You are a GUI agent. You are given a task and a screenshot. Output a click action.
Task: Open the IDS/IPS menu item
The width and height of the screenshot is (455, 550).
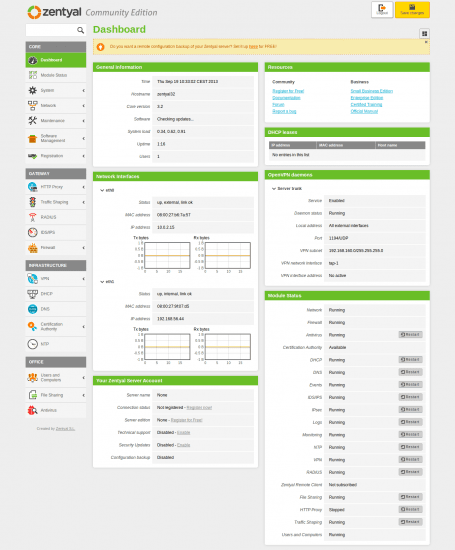(x=56, y=232)
